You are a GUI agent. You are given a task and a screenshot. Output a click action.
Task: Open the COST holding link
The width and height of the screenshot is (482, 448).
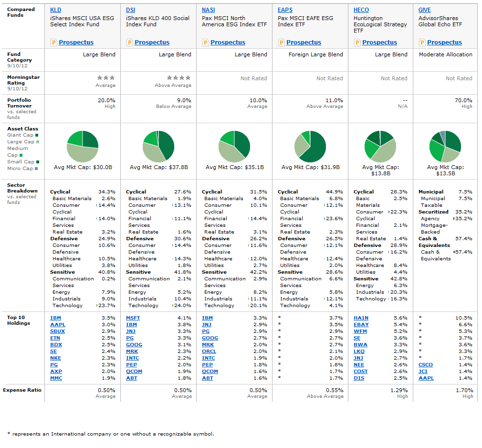(361, 372)
